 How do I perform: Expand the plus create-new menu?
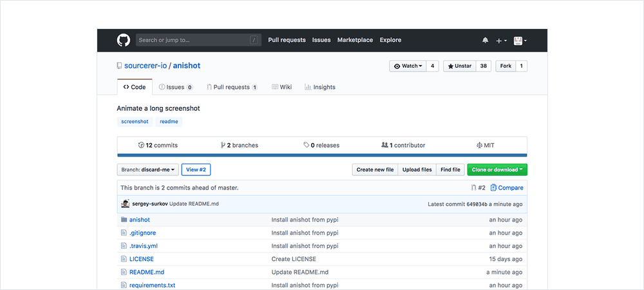(501, 41)
